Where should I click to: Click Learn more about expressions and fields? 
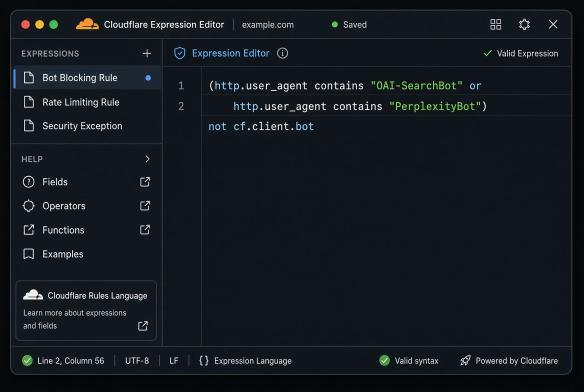click(74, 319)
